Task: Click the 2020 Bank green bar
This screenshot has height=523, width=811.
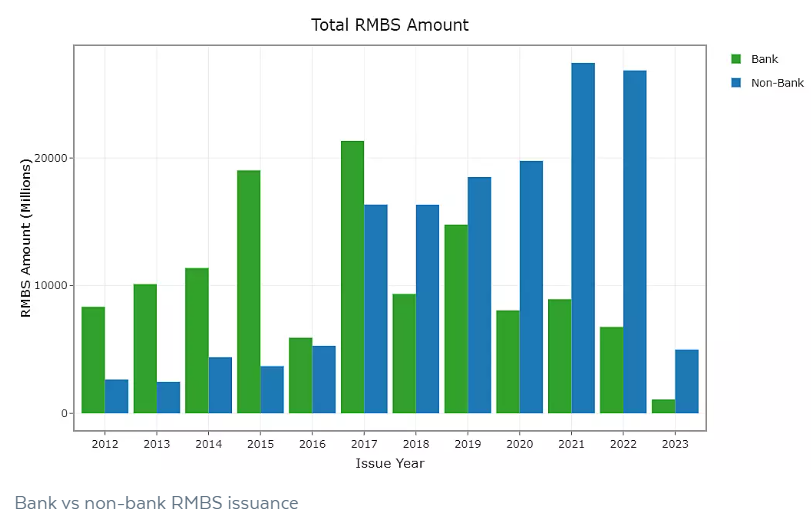Action: [x=508, y=361]
